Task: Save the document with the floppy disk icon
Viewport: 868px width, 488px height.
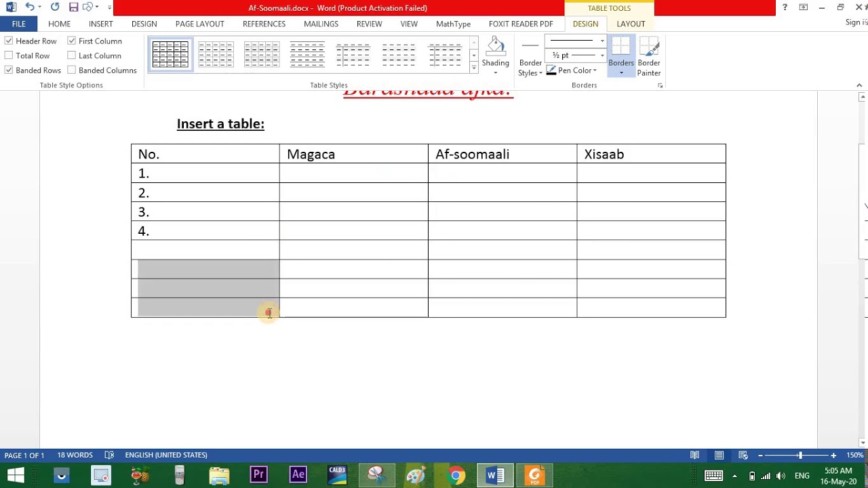Action: 73,7
